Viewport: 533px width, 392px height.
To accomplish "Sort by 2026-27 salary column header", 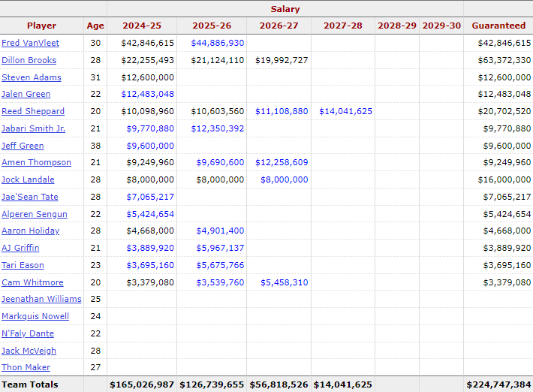I will [279, 26].
